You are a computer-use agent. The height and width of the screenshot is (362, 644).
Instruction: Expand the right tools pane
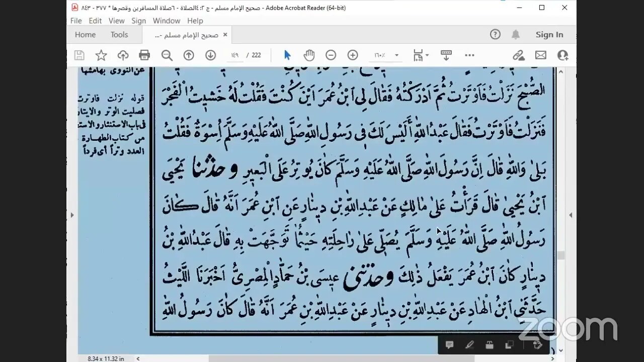click(x=571, y=215)
